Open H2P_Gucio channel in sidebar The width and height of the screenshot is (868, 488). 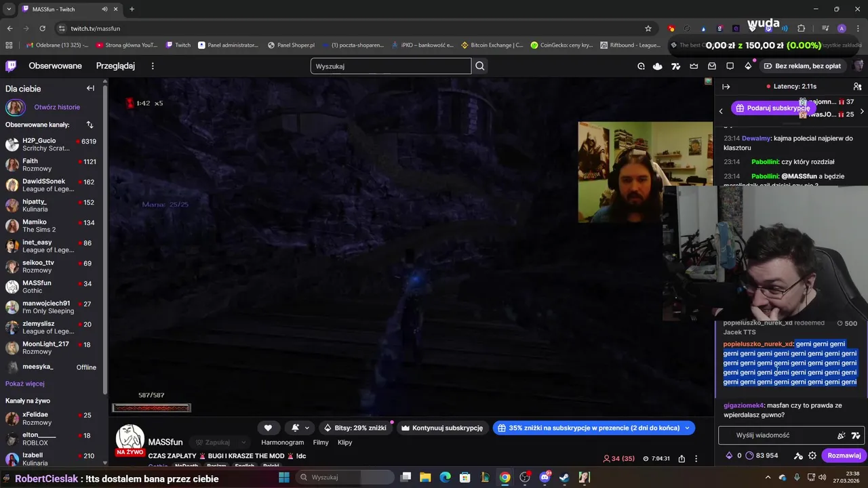click(x=52, y=144)
